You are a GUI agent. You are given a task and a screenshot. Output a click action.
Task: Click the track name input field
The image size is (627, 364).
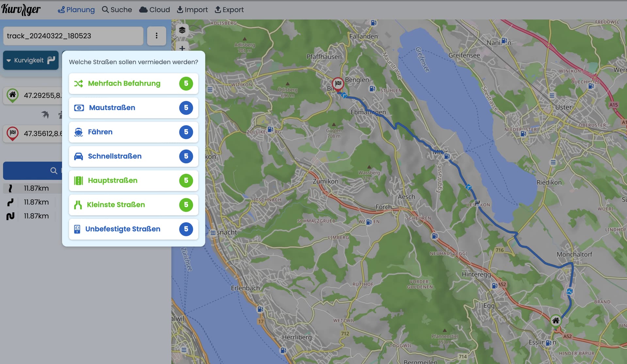tap(73, 36)
